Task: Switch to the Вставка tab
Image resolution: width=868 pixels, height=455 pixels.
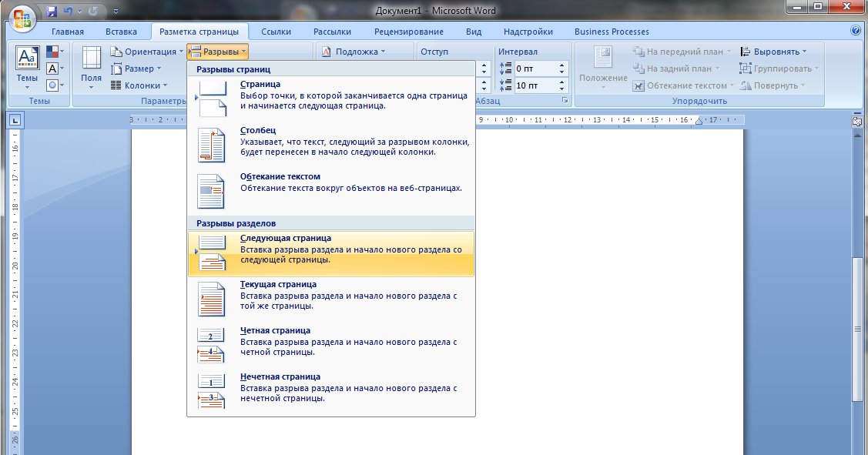Action: tap(121, 32)
